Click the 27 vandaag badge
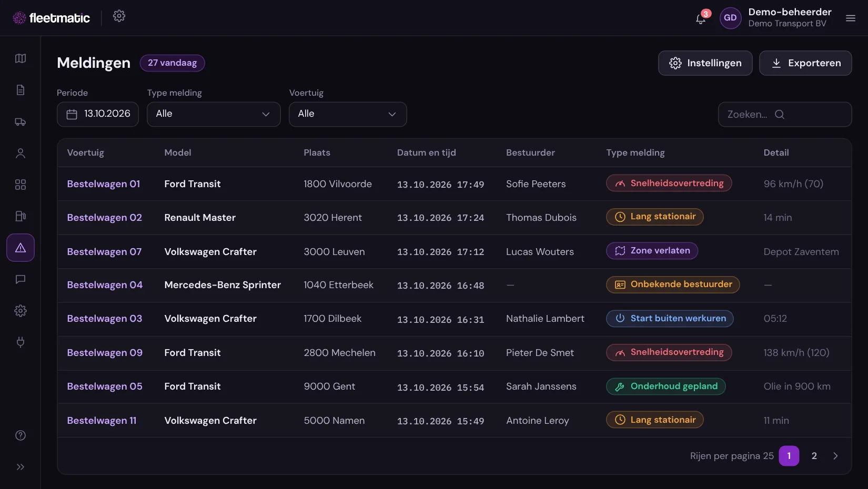The width and height of the screenshot is (868, 489). pyautogui.click(x=172, y=63)
